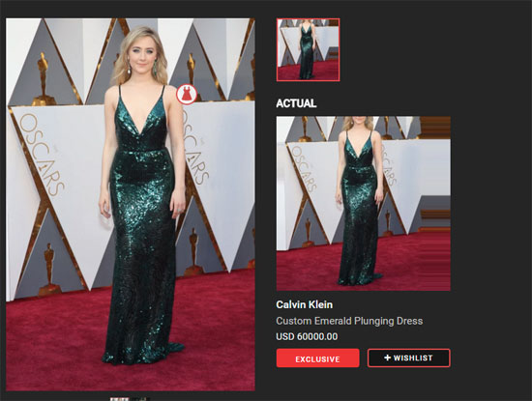Add the dress to WISHLIST
The height and width of the screenshot is (401, 532).
[409, 358]
